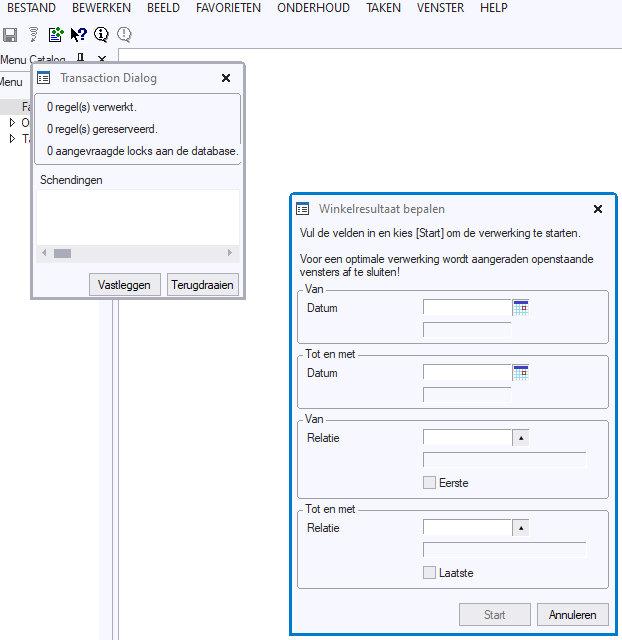The image size is (622, 640).
Task: Click the Schendingen horizontal scrollbar thumb
Action: [62, 253]
